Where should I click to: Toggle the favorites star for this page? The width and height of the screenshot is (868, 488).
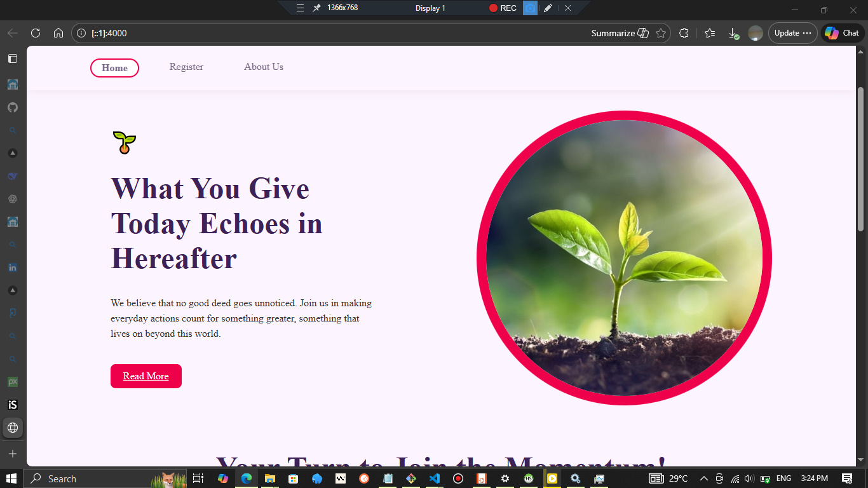pyautogui.click(x=661, y=32)
